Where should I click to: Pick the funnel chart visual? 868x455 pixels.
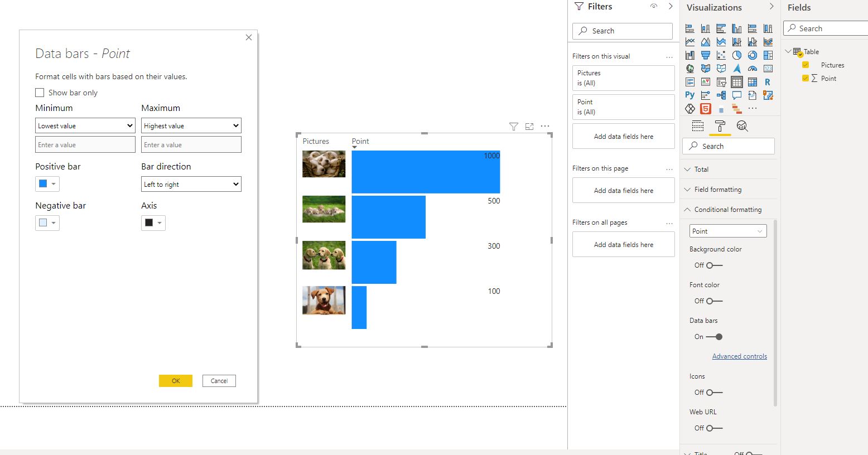[x=706, y=55]
